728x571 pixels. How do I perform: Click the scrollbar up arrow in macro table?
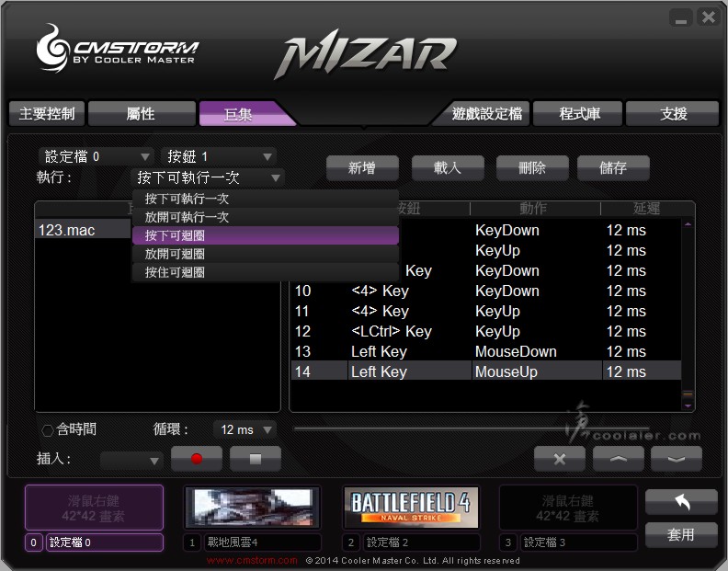(688, 224)
